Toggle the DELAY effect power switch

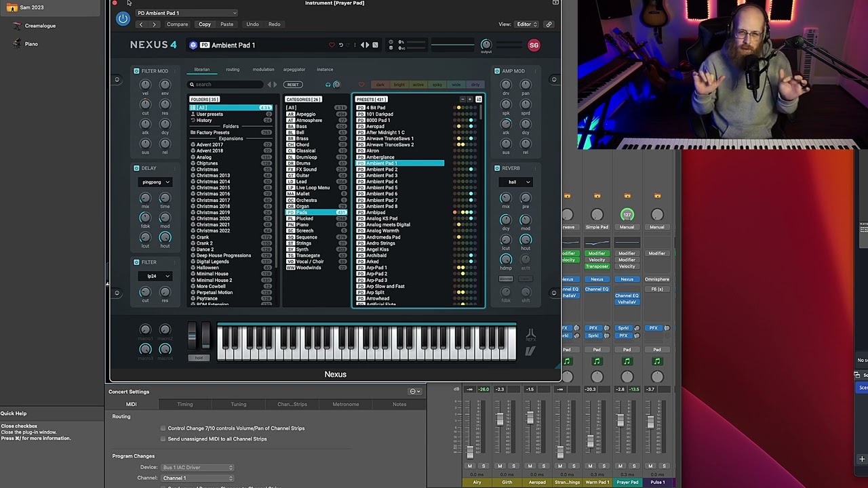pyautogui.click(x=136, y=168)
